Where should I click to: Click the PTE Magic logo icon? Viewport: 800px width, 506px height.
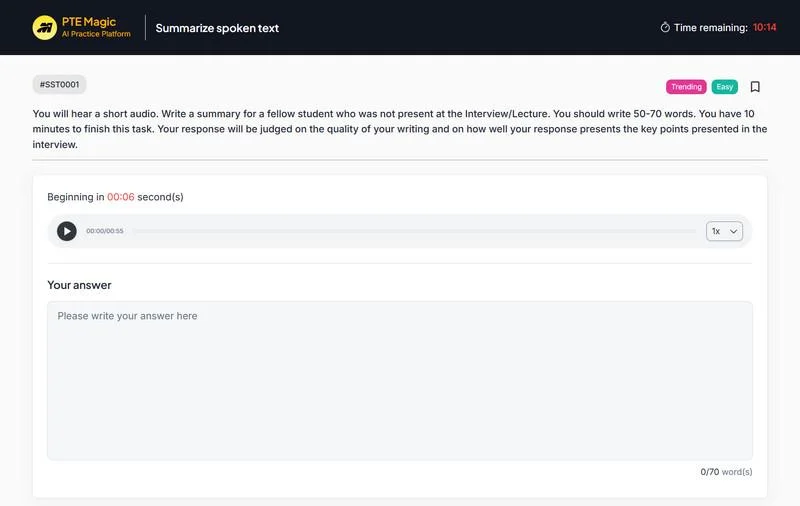click(x=44, y=27)
